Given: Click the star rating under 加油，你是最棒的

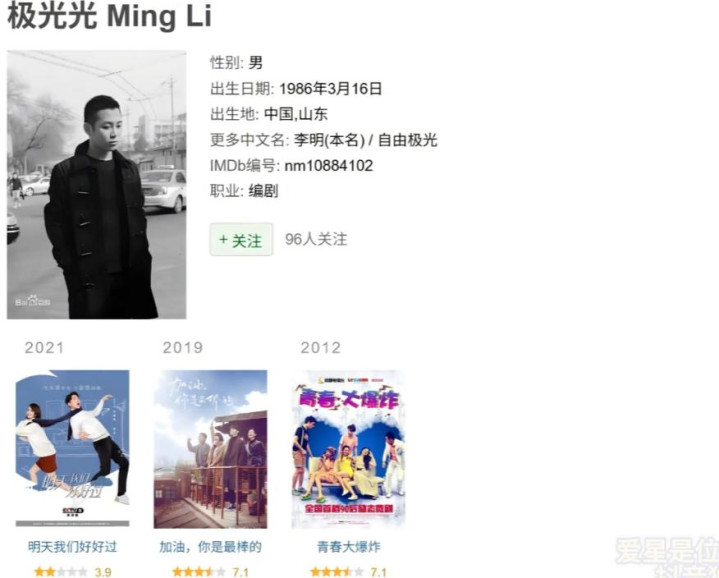Looking at the screenshot, I should click(x=199, y=572).
